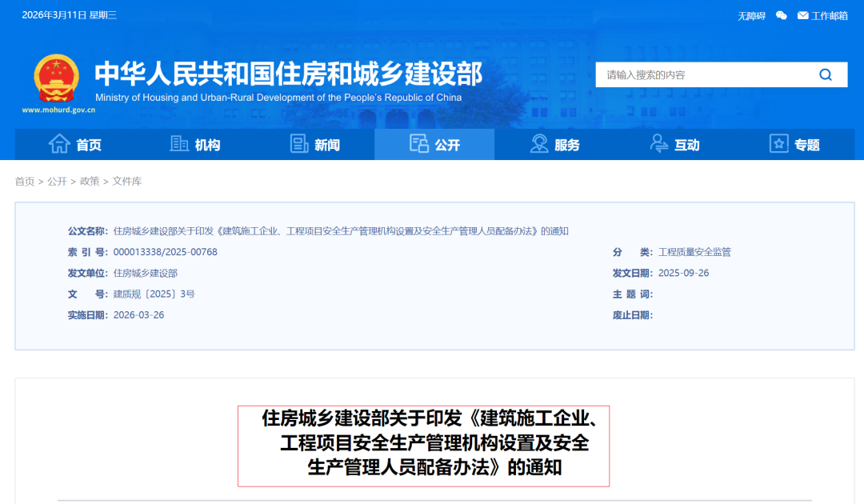Viewport: 864px width, 504px height.
Task: Open the WeChat icon in top bar
Action: [782, 15]
